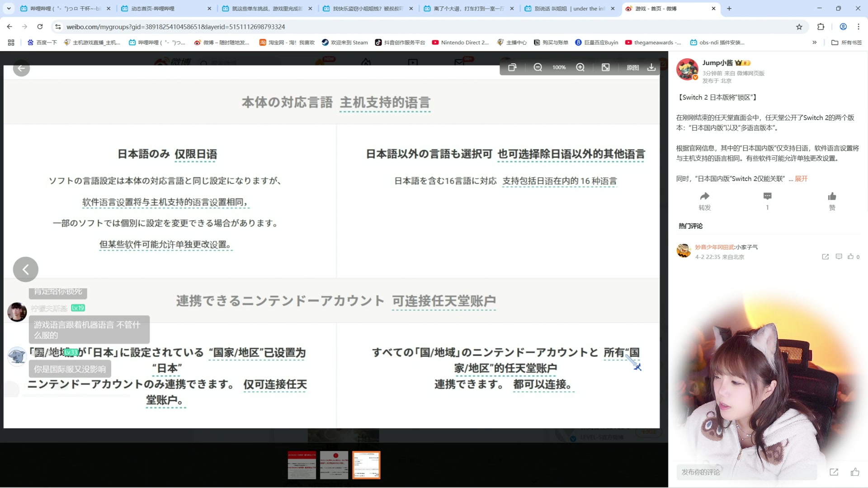The image size is (868, 488).
Task: Open 淘宝网 bookmark
Action: (287, 42)
